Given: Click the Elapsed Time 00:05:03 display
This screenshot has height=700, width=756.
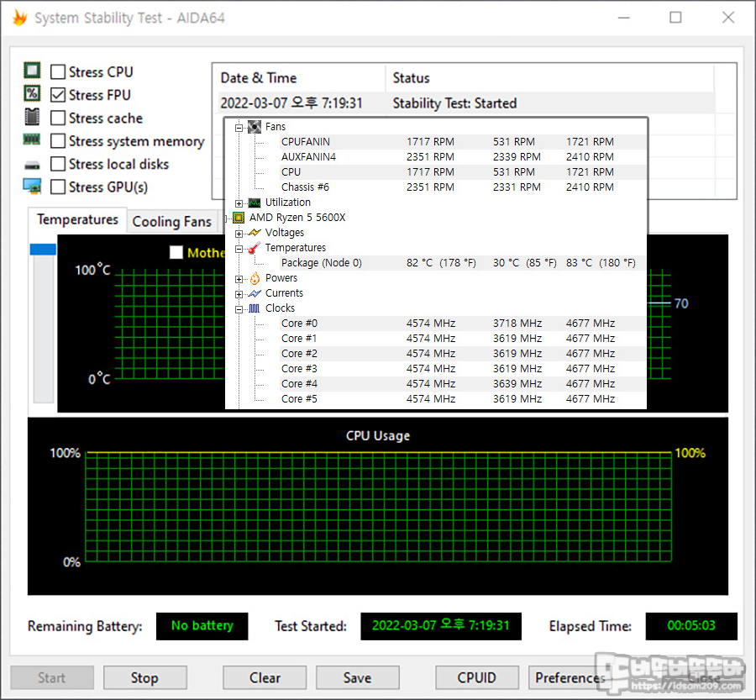Looking at the screenshot, I should point(691,626).
